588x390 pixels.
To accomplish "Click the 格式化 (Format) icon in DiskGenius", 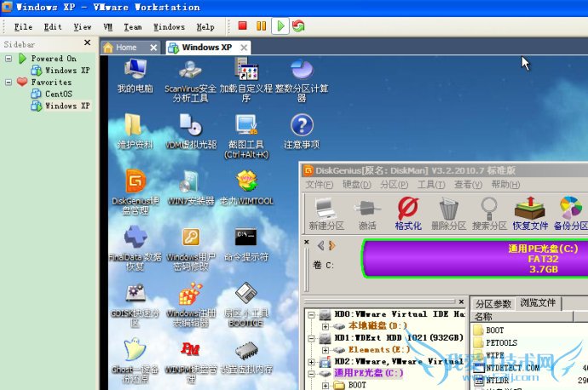I will click(x=408, y=213).
